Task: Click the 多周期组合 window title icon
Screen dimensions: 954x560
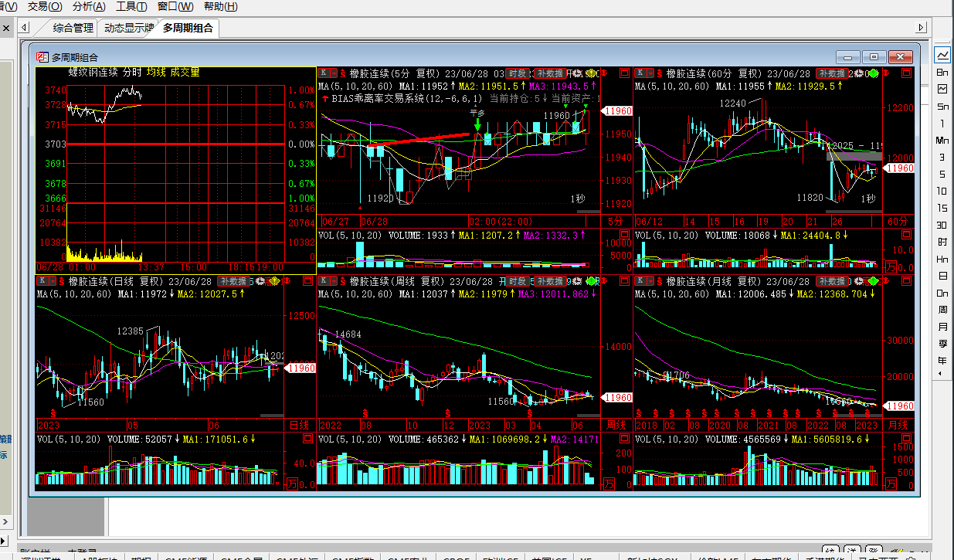Action: tap(42, 57)
